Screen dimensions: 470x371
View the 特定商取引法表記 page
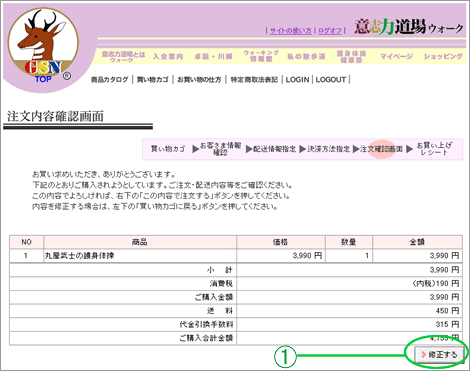pos(254,80)
